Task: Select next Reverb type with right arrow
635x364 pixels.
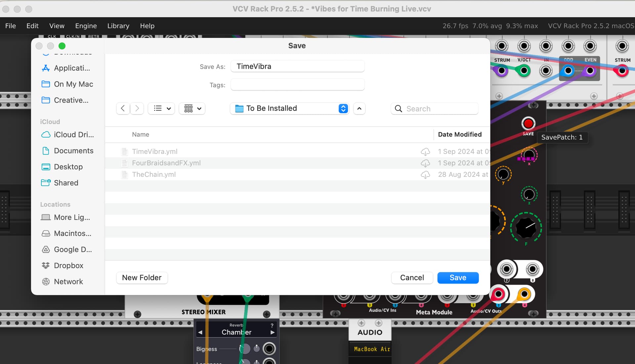Action: click(273, 332)
